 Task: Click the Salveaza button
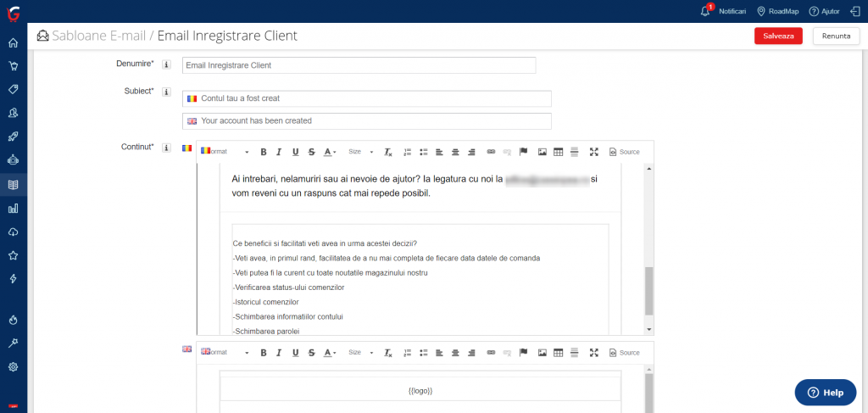point(778,36)
